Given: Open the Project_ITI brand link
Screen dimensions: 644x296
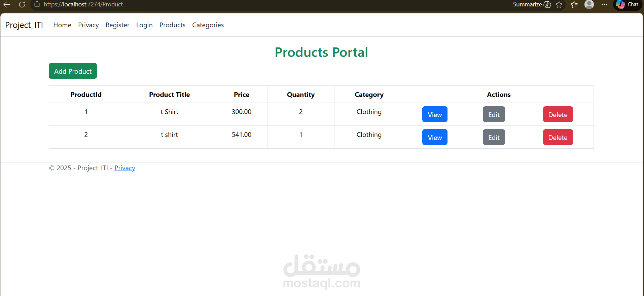Looking at the screenshot, I should coord(24,25).
